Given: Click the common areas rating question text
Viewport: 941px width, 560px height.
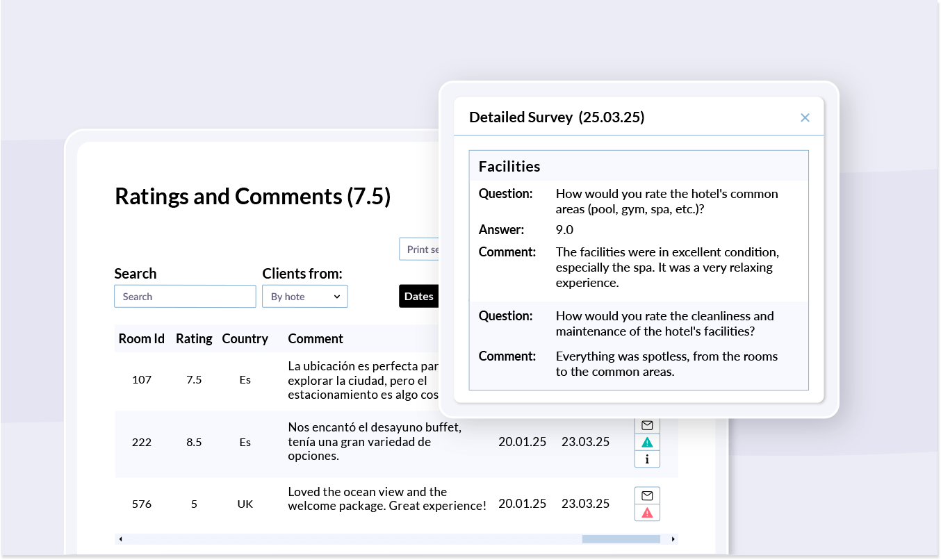Looking at the screenshot, I should (x=667, y=201).
